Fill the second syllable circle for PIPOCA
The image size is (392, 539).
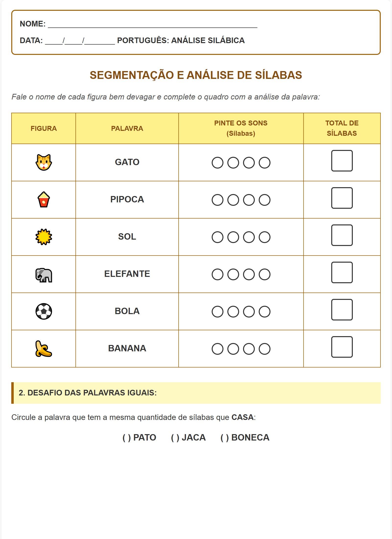click(233, 200)
